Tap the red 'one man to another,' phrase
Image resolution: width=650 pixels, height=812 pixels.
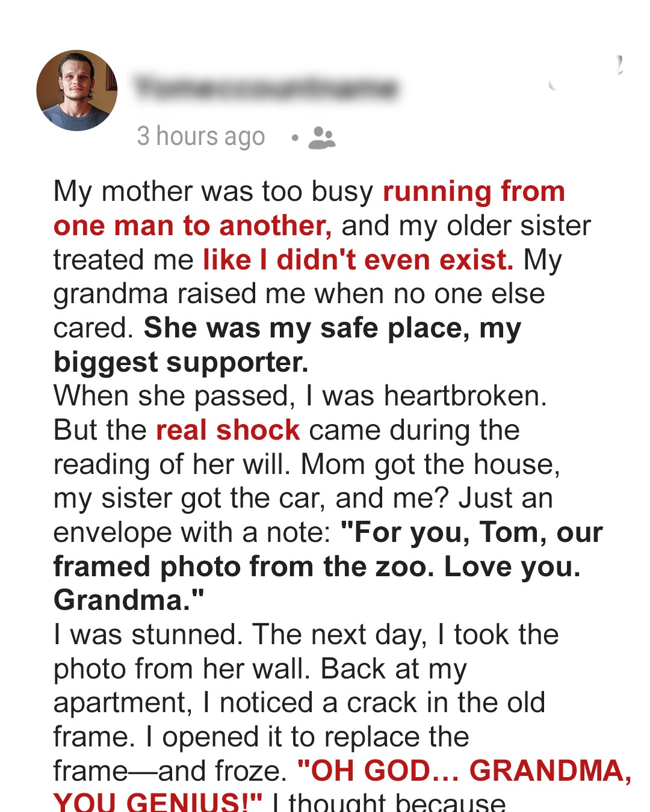click(193, 226)
